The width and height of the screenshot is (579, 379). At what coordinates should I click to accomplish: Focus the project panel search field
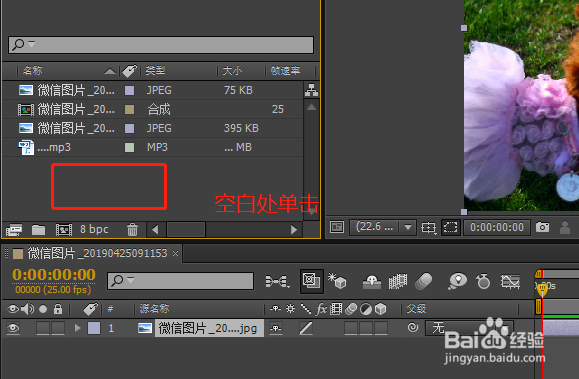161,45
